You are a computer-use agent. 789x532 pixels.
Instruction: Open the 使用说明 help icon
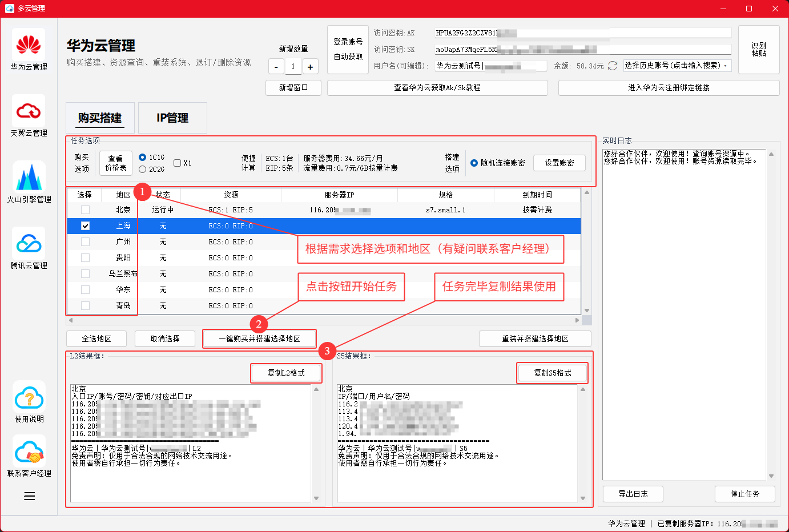pos(29,402)
